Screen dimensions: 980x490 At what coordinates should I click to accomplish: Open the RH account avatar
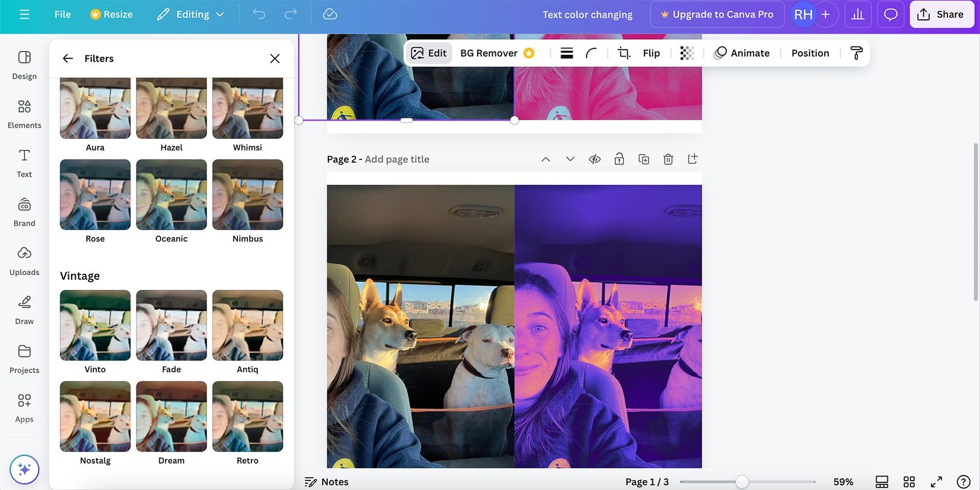click(x=803, y=15)
